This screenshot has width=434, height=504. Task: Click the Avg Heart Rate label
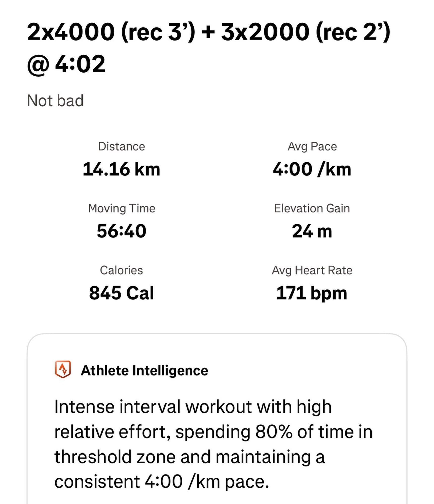pos(312,270)
